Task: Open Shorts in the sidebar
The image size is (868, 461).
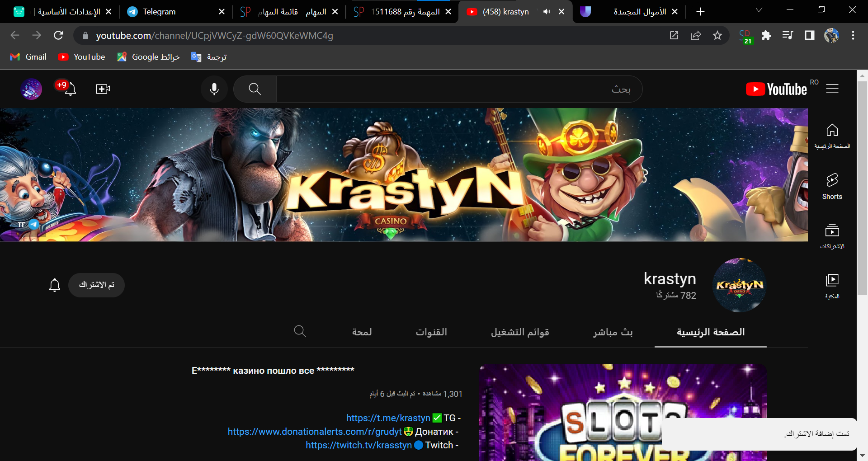Action: [832, 186]
